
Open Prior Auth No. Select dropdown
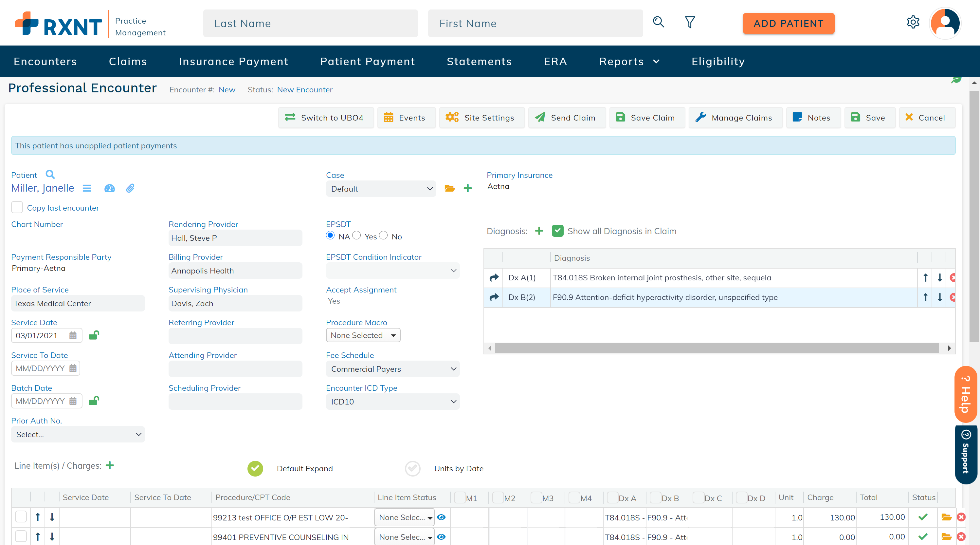point(78,434)
